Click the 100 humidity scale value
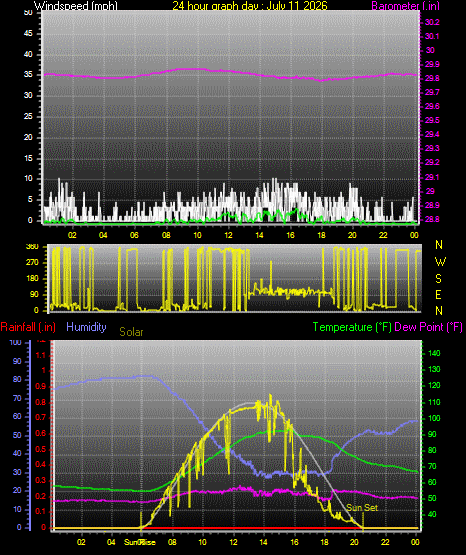Viewport: 466px width, 555px height. (15, 343)
